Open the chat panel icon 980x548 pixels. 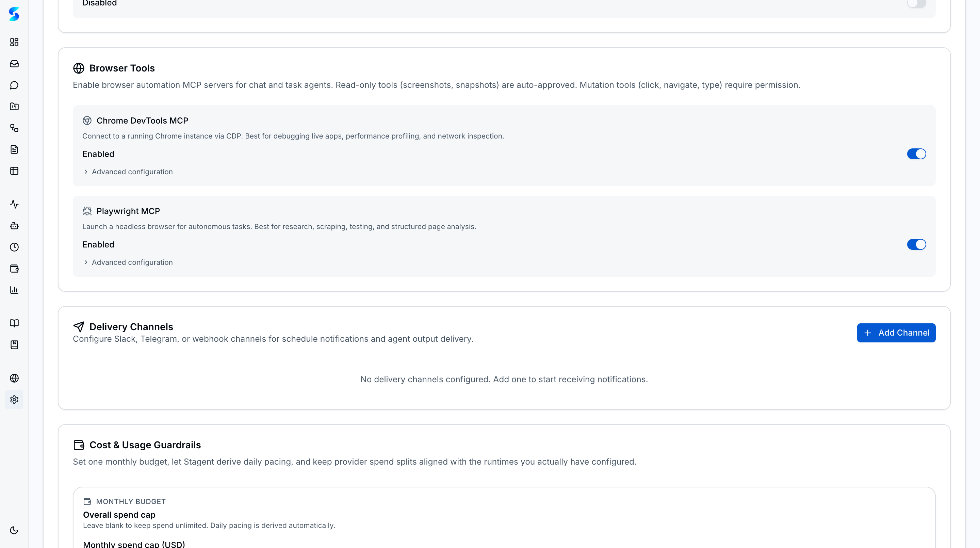coord(14,85)
